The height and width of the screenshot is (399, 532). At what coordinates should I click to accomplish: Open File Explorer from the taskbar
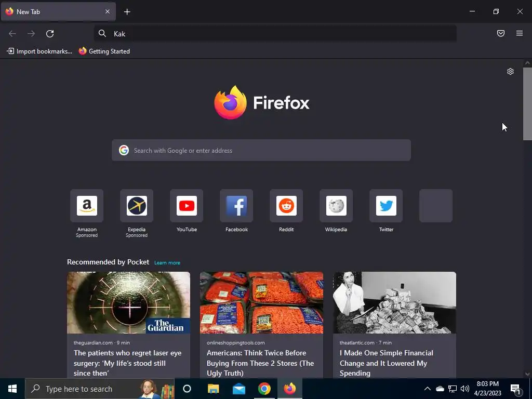coord(213,389)
